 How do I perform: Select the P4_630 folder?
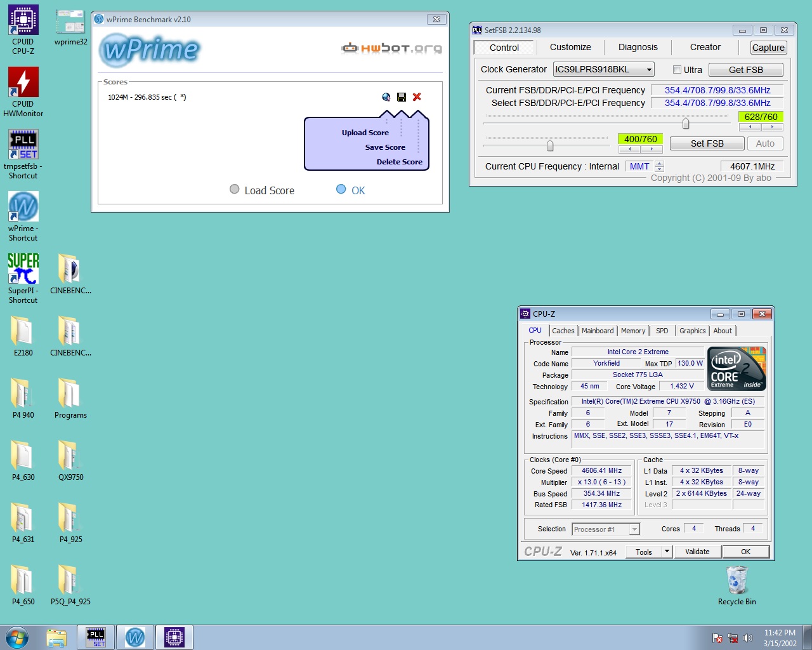pos(23,461)
